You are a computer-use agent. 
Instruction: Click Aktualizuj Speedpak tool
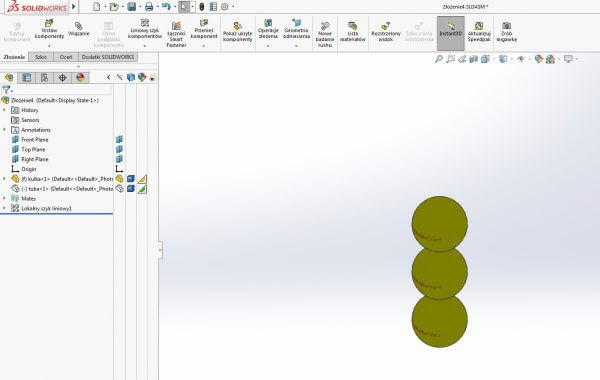coord(479,32)
